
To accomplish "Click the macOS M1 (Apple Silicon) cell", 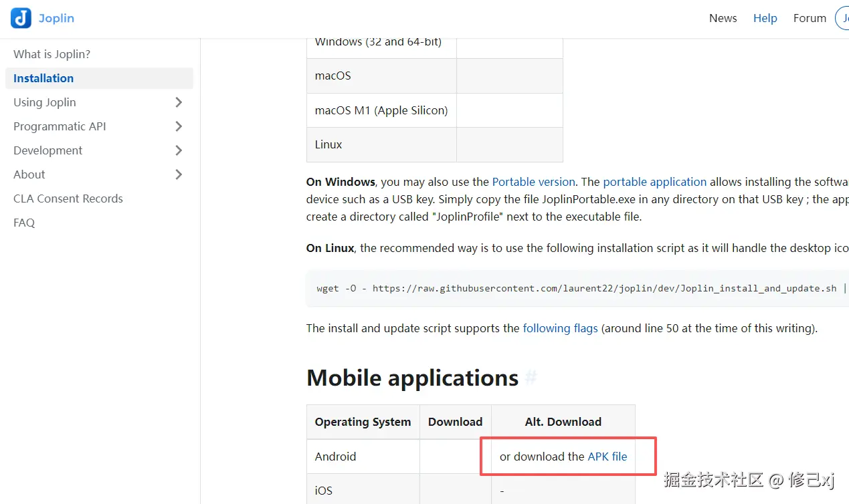I will (381, 110).
